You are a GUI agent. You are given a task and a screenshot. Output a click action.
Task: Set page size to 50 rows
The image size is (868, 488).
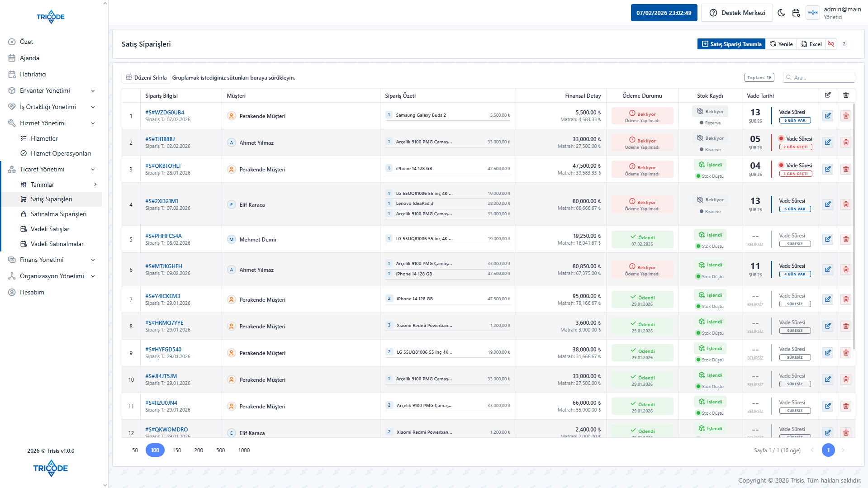click(135, 450)
